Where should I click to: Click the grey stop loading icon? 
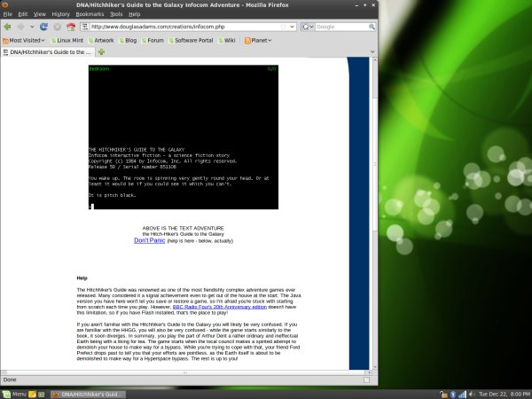[58, 27]
